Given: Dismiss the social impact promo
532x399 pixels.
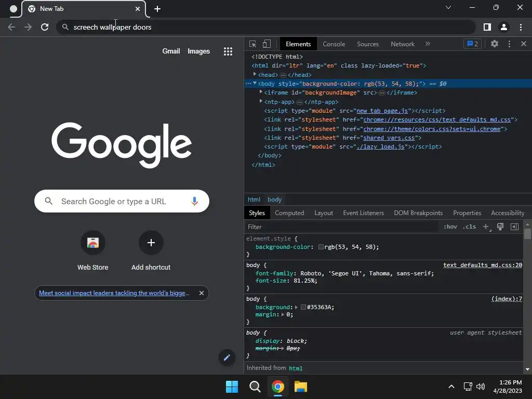Looking at the screenshot, I should click(202, 293).
